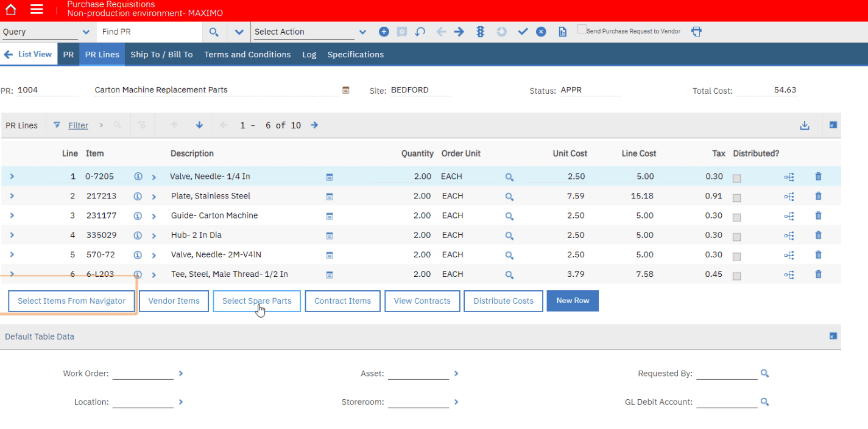Click the Storeroom input field
Image resolution: width=868 pixels, height=429 pixels.
coord(418,402)
